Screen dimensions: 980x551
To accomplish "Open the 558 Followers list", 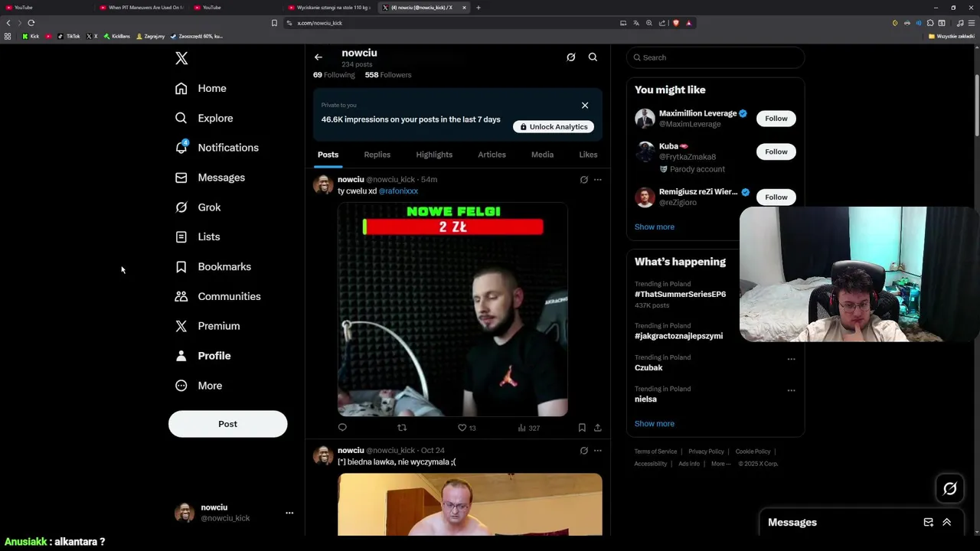I will [388, 75].
